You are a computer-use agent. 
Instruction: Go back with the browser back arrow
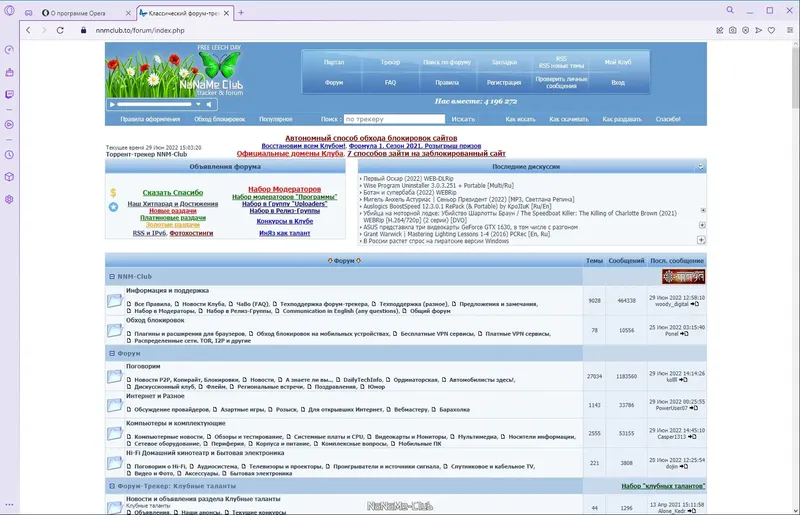tap(28, 30)
